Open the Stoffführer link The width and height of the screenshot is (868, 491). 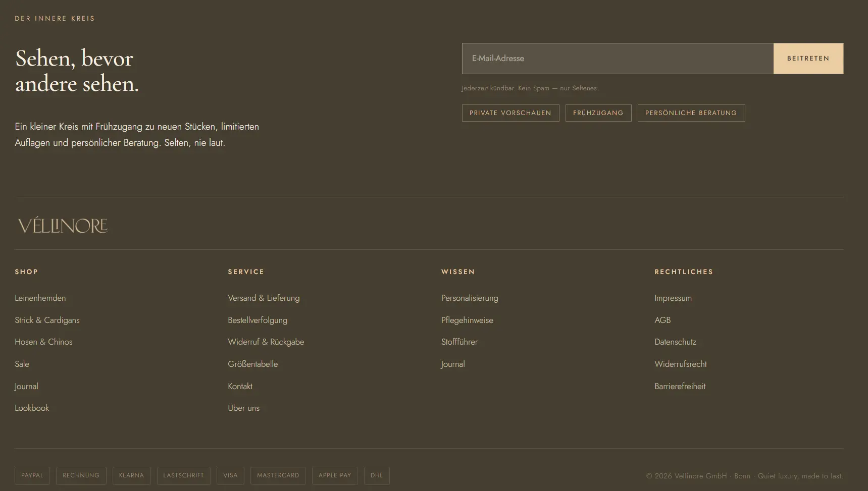459,342
